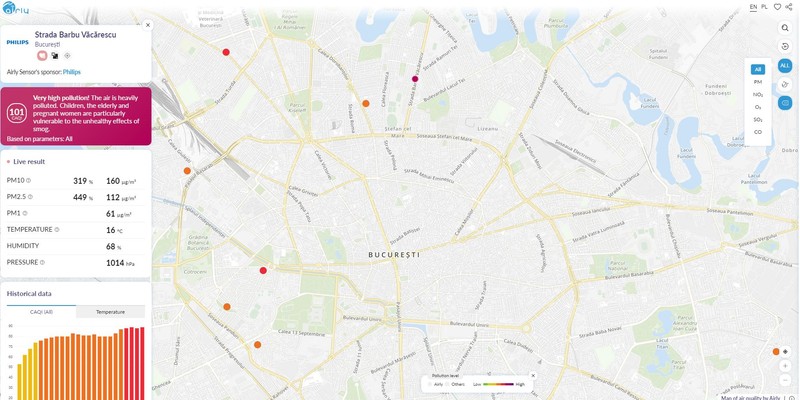Select the orange sensor beside the locate button
Image resolution: width=800 pixels, height=400 pixels.
pos(776,352)
